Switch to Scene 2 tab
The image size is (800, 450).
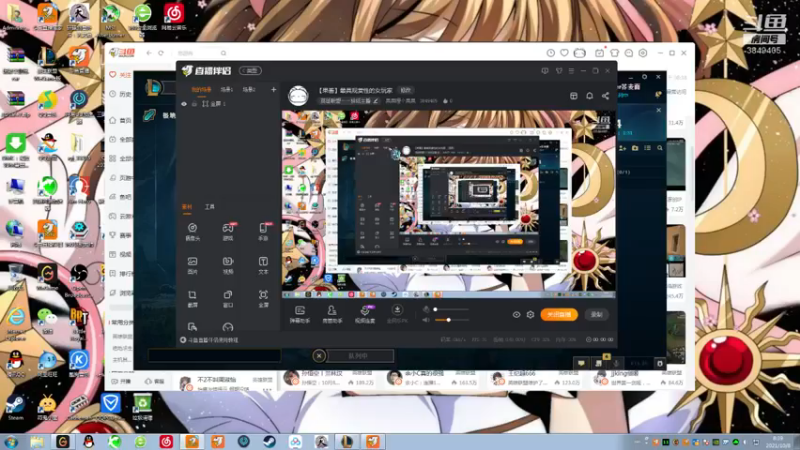pyautogui.click(x=249, y=90)
